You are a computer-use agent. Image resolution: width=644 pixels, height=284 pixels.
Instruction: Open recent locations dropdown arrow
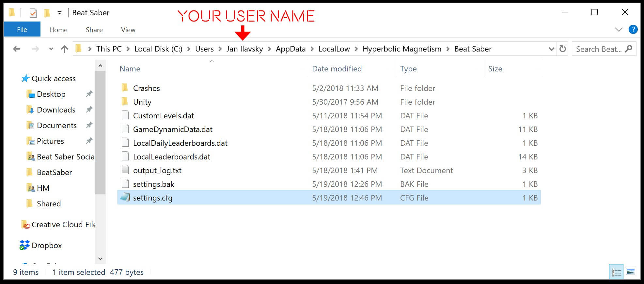click(x=51, y=49)
